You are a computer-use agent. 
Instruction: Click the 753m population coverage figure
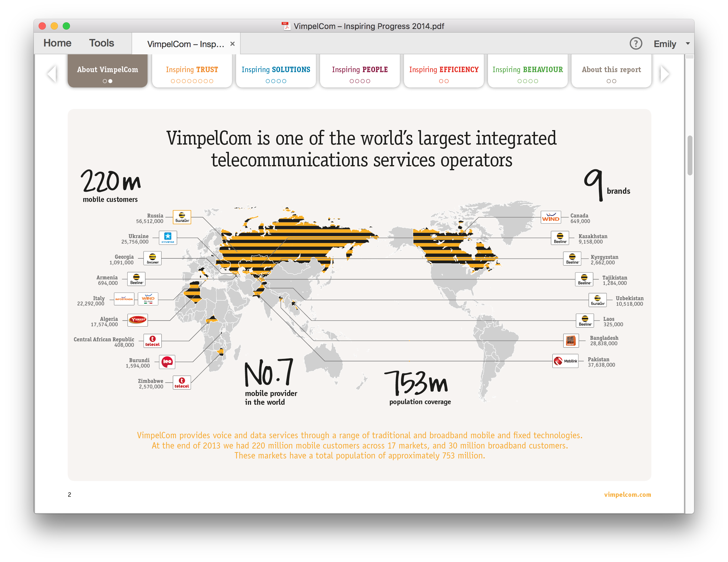tap(418, 388)
